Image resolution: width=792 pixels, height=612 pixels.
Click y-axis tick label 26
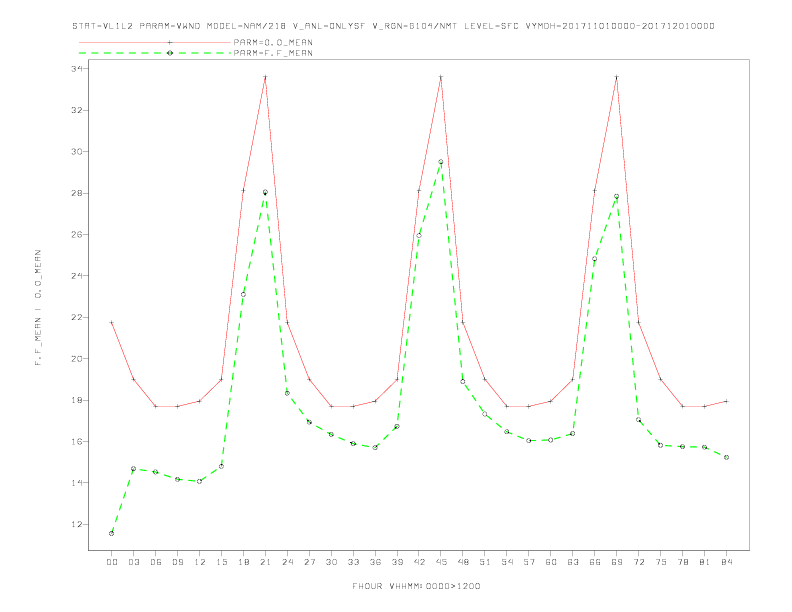[77, 234]
